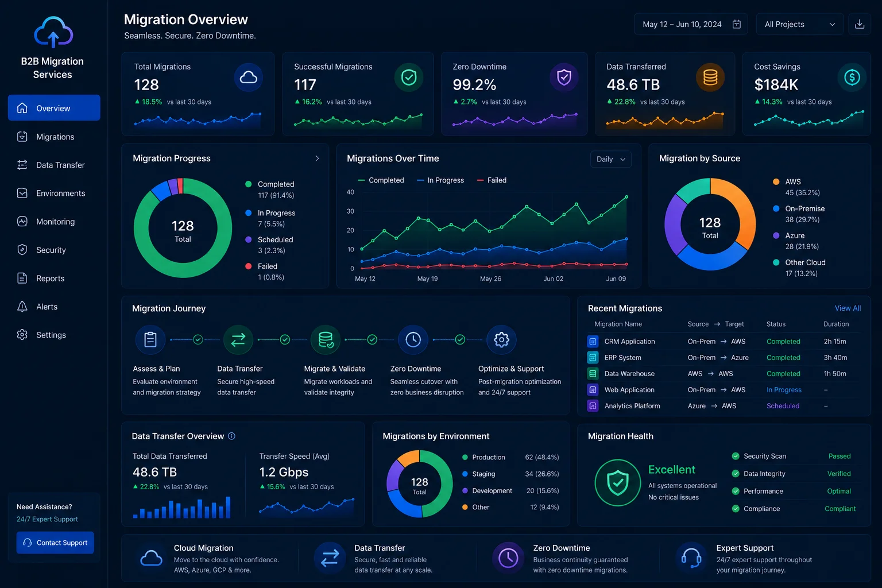Image resolution: width=882 pixels, height=588 pixels.
Task: Click the Migrate & Validate database icon
Action: 326,340
